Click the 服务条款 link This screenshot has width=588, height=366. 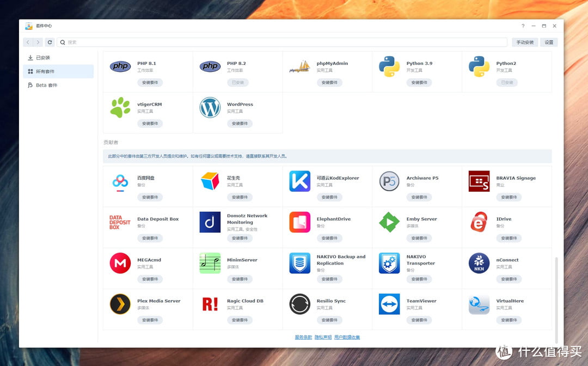pyautogui.click(x=303, y=337)
